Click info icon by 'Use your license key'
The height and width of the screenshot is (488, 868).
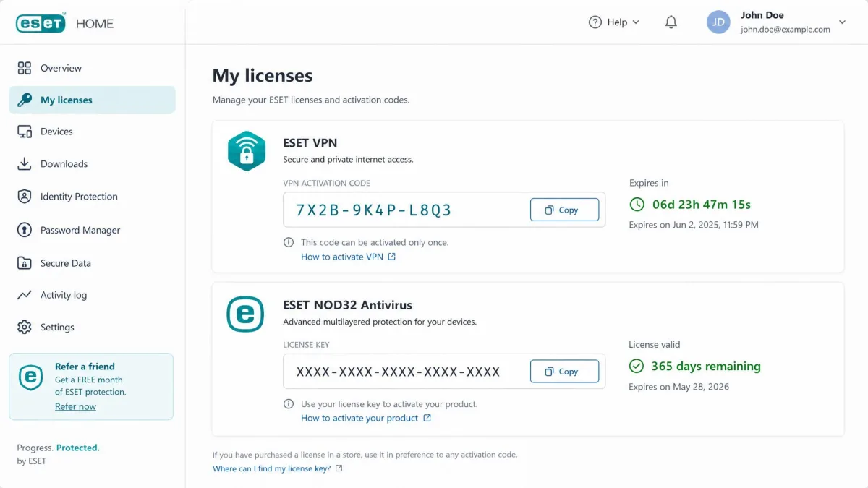pyautogui.click(x=289, y=404)
